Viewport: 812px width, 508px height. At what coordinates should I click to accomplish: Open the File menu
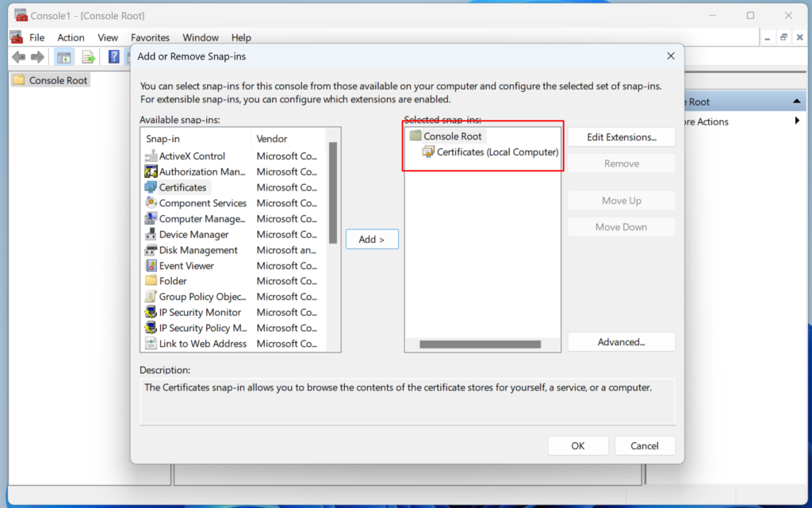36,37
